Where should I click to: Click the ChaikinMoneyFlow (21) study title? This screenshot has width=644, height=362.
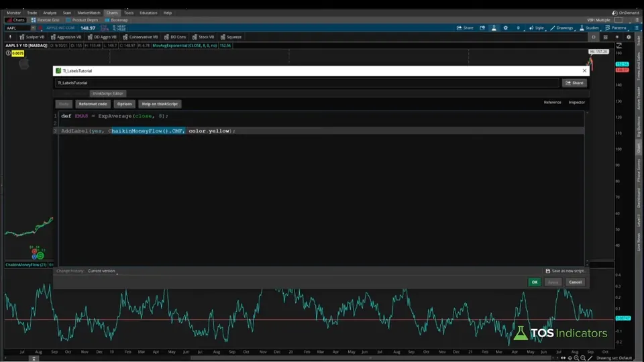click(26, 265)
